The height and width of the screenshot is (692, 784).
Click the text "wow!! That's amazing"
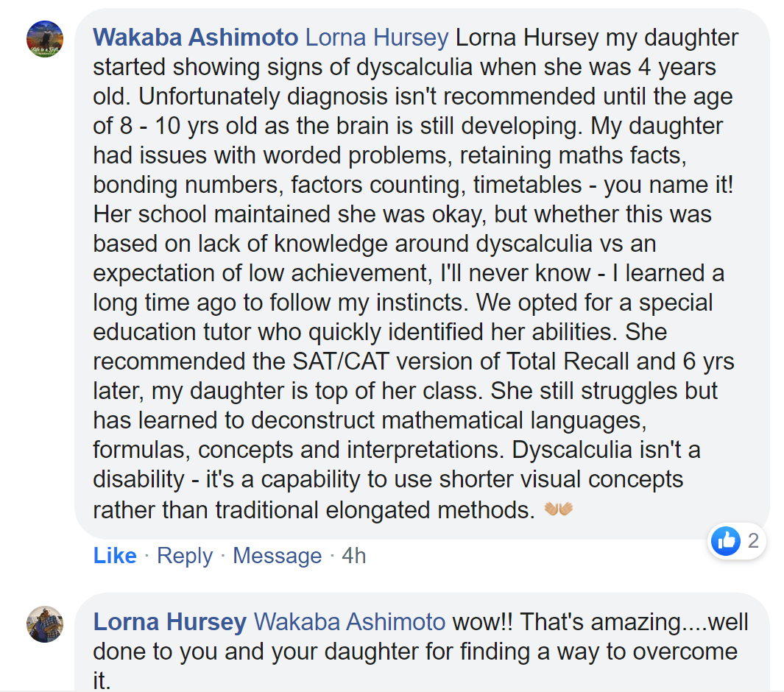coord(566,622)
